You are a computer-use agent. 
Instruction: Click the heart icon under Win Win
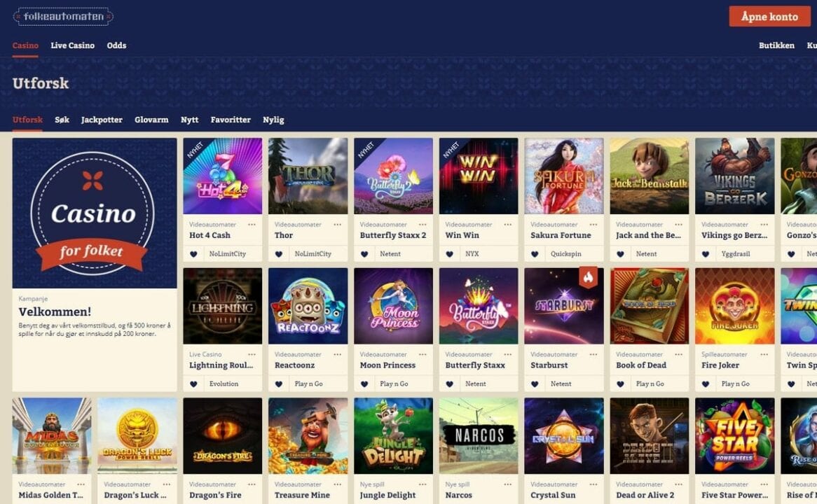tap(449, 254)
